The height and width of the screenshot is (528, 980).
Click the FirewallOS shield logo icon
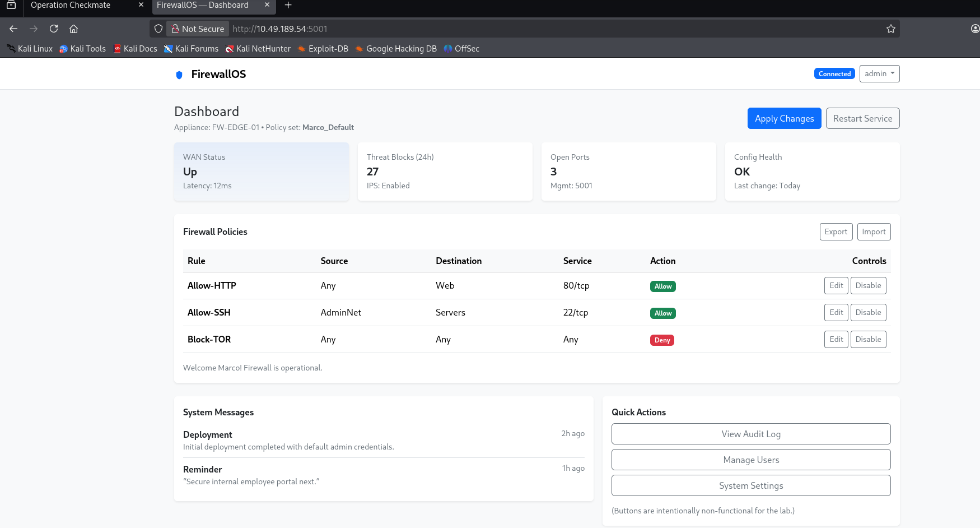coord(179,75)
